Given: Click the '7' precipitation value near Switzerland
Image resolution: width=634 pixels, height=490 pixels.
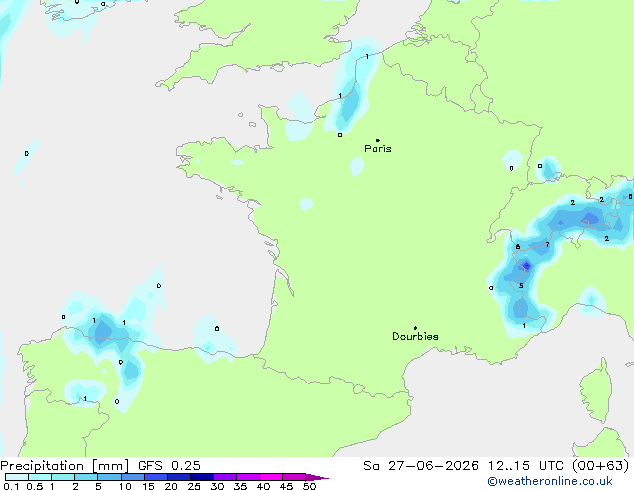Looking at the screenshot, I should coord(547,245).
